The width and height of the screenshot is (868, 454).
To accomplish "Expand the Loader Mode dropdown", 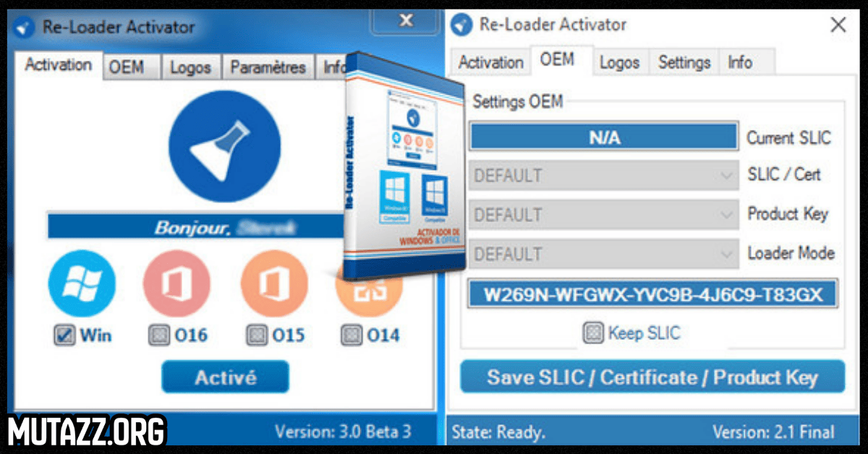I will pyautogui.click(x=604, y=254).
